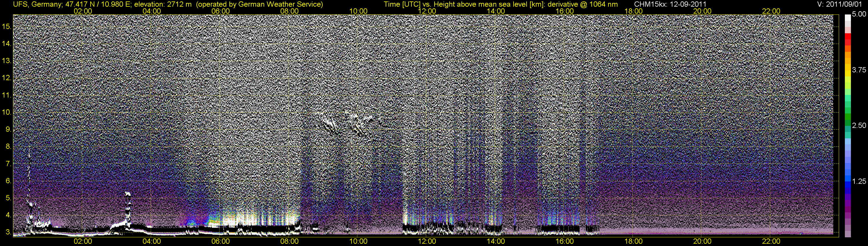Click the '7.' km height axis label

tap(8, 164)
